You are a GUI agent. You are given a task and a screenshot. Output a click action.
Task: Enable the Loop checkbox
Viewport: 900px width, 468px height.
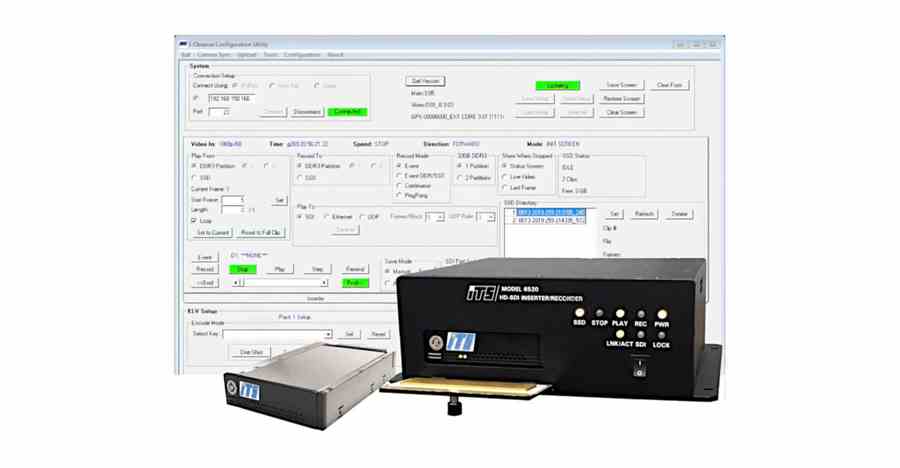(194, 221)
